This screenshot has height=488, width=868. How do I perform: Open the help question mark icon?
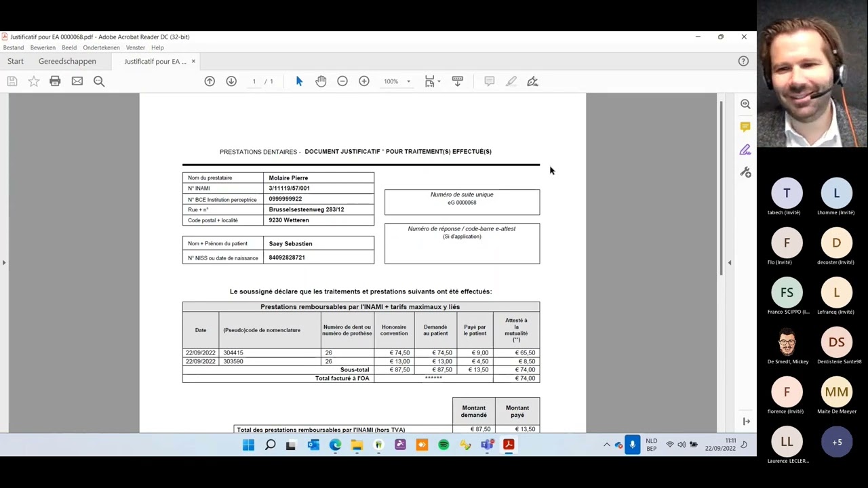tap(743, 61)
